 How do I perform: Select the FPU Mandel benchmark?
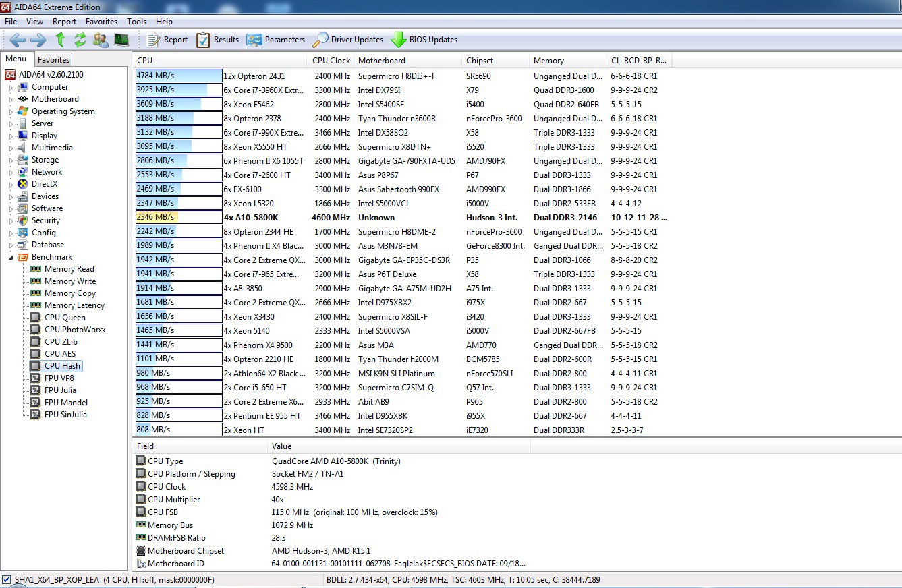[59, 403]
